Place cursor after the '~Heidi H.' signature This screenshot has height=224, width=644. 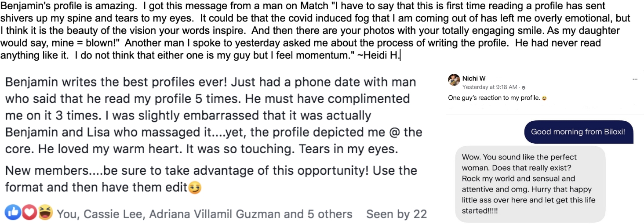pyautogui.click(x=400, y=56)
